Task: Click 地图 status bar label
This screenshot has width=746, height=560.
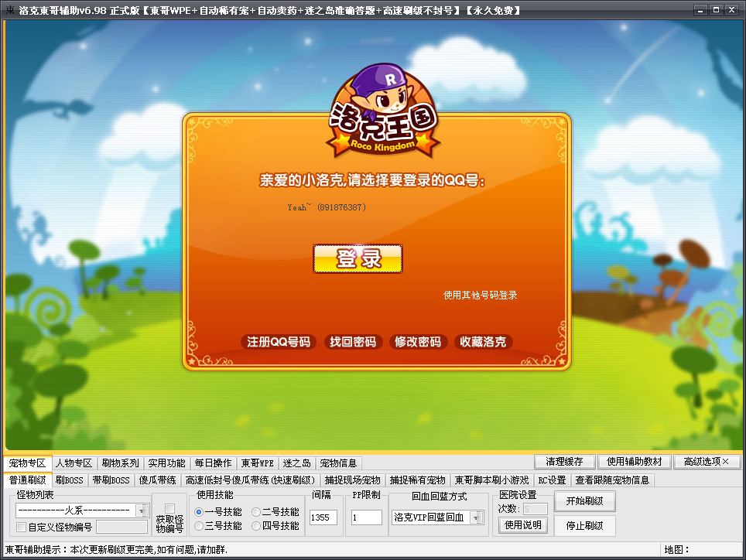Action: click(x=676, y=550)
